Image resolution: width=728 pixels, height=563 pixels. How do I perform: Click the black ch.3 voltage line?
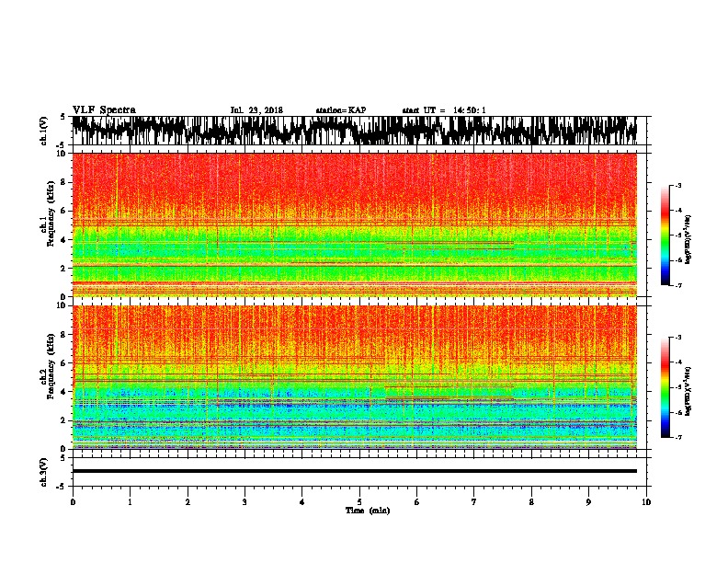tap(355, 471)
